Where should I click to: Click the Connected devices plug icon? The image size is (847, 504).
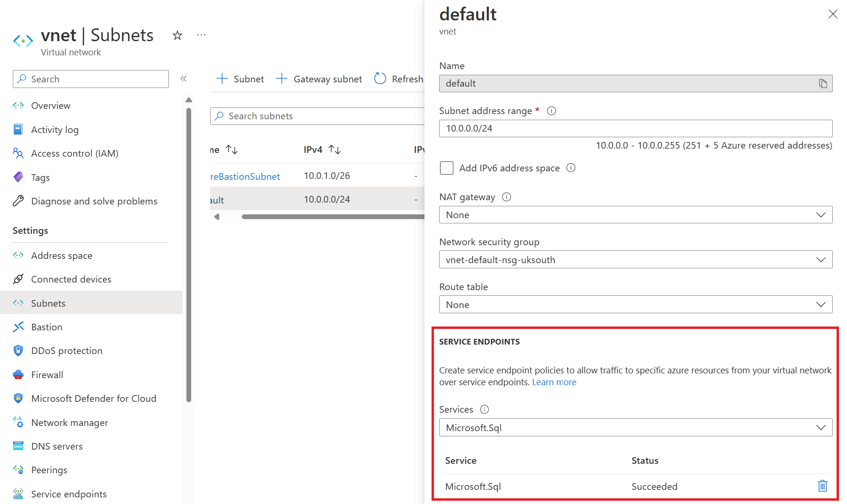(x=18, y=279)
